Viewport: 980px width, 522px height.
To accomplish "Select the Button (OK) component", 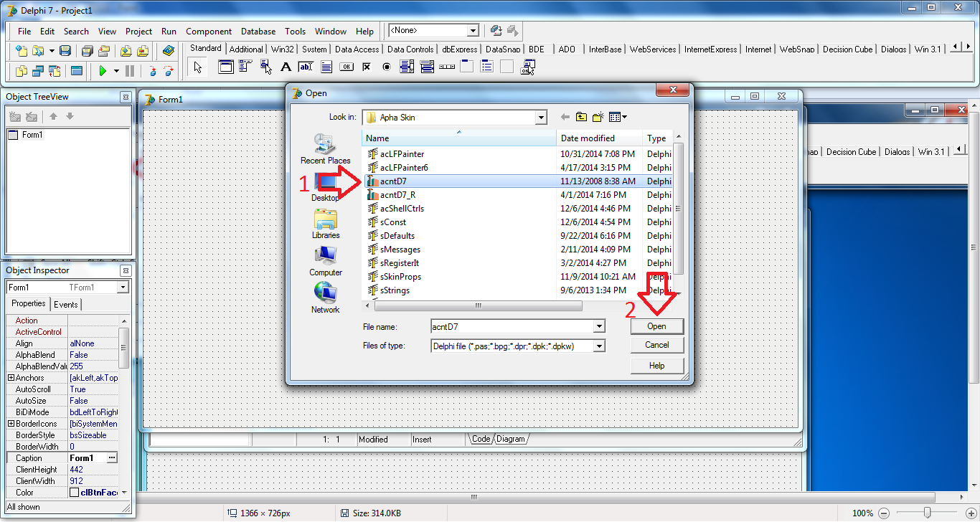I will [x=345, y=67].
